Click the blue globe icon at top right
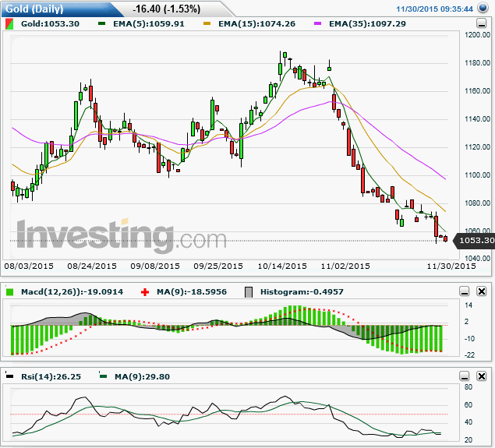The width and height of the screenshot is (495, 448). click(483, 8)
